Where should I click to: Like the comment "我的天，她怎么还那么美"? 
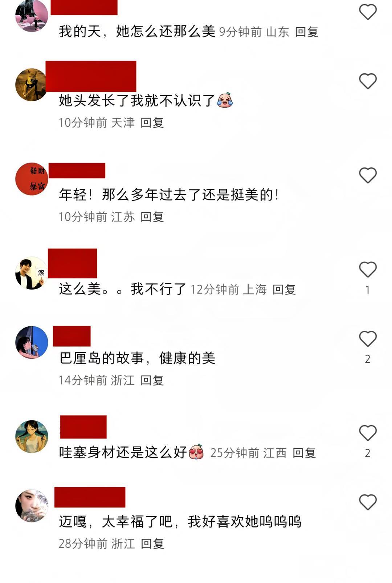point(368,12)
